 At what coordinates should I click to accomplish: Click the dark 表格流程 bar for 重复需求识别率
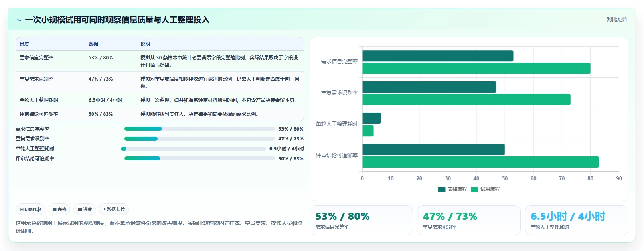[429, 87]
